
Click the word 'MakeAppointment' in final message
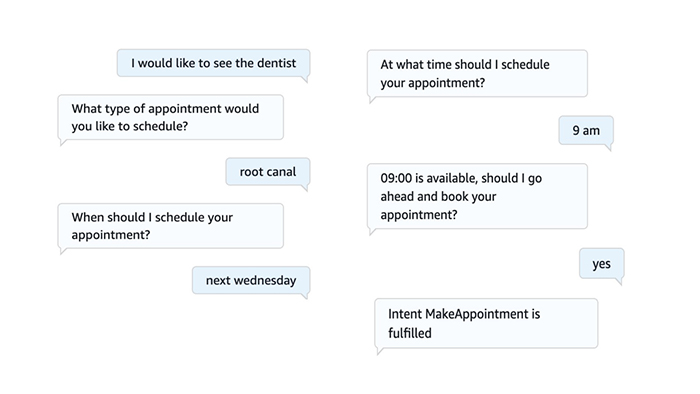(477, 314)
